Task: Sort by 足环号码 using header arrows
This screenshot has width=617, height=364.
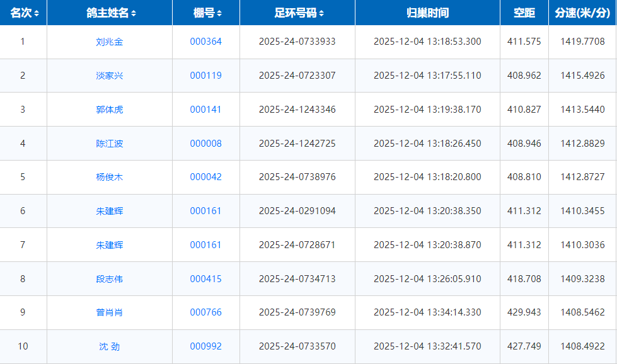Action: [321, 13]
